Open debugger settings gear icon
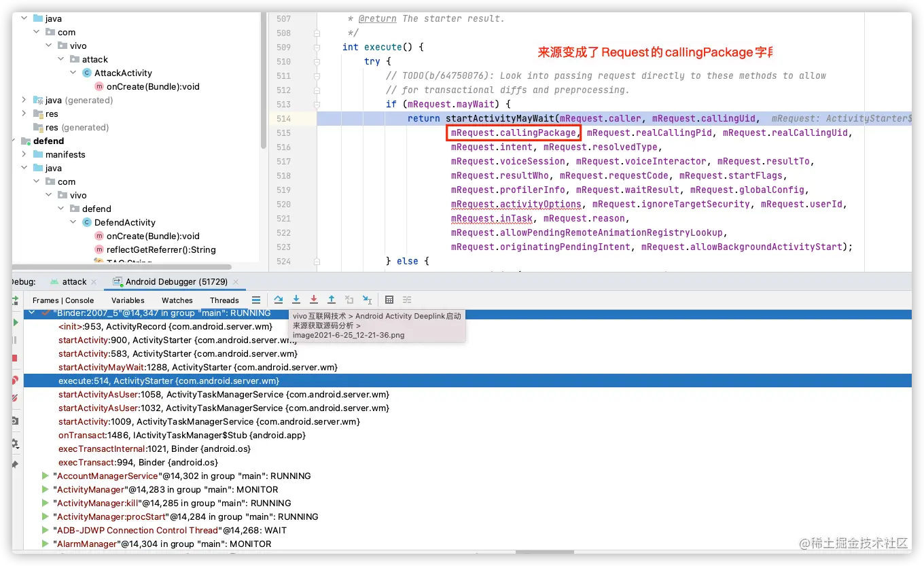Viewport: 924px width, 566px height. click(15, 444)
